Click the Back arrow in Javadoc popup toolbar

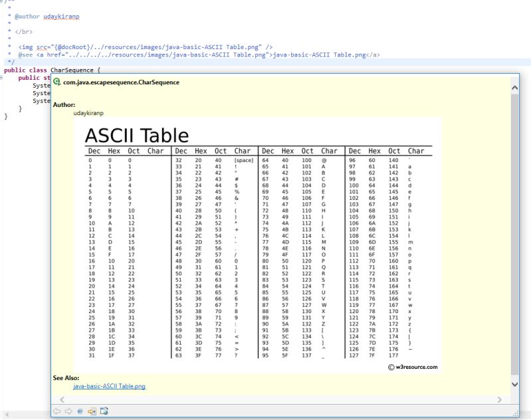tap(57, 411)
